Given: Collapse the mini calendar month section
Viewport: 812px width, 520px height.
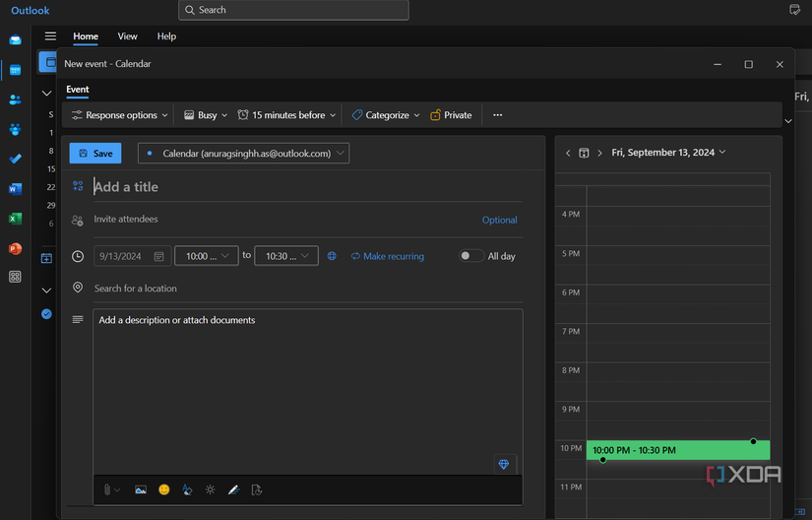Looking at the screenshot, I should point(46,94).
